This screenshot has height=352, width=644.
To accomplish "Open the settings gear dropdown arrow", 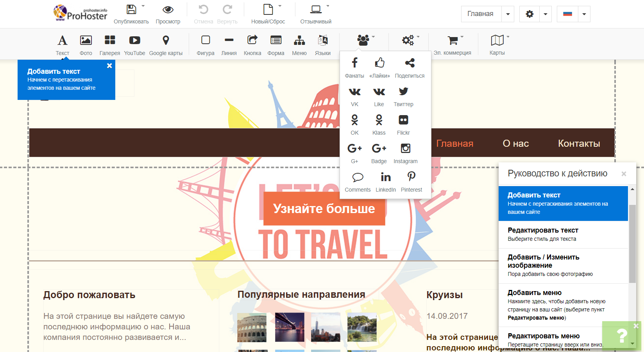I will (545, 14).
